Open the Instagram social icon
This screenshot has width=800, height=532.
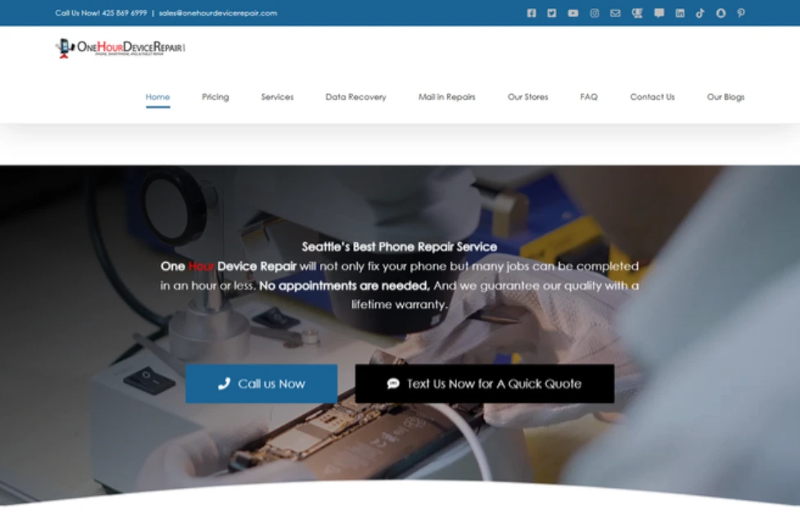(x=594, y=13)
